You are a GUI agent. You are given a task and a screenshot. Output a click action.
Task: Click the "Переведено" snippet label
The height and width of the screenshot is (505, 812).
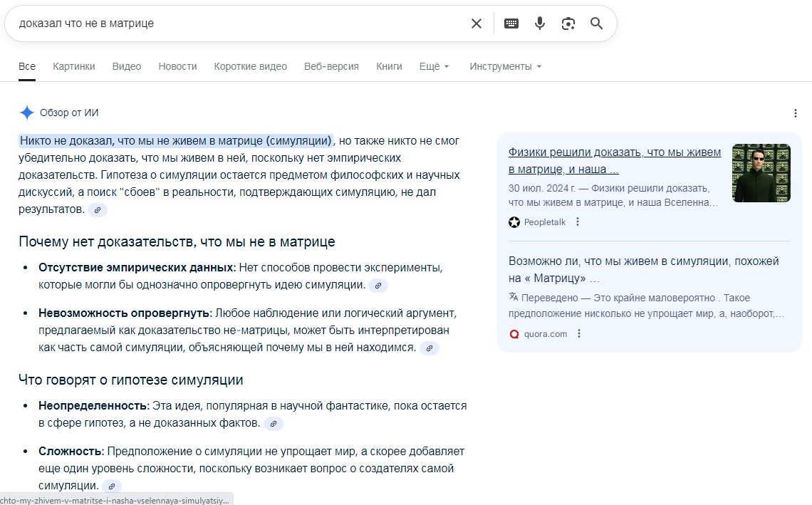coord(549,298)
